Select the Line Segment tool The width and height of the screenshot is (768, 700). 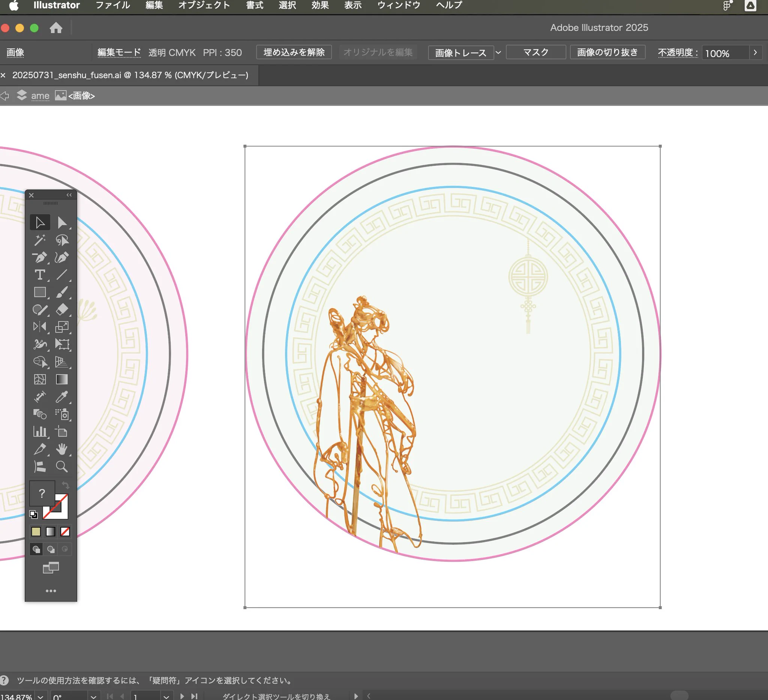[x=62, y=275]
